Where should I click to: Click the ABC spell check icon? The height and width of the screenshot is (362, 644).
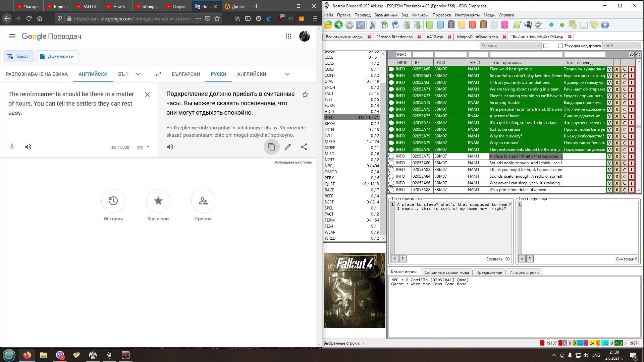[539, 25]
